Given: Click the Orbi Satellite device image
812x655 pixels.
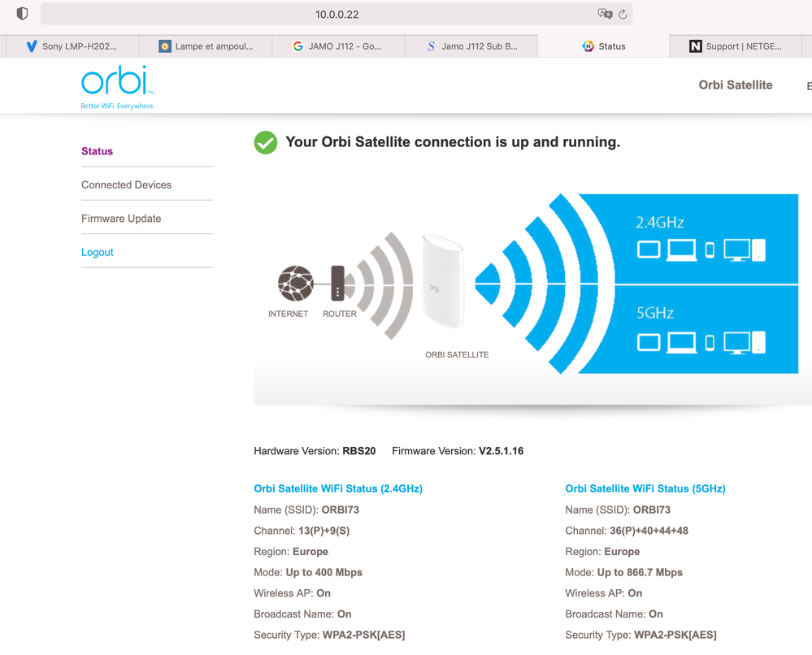Looking at the screenshot, I should [x=443, y=281].
